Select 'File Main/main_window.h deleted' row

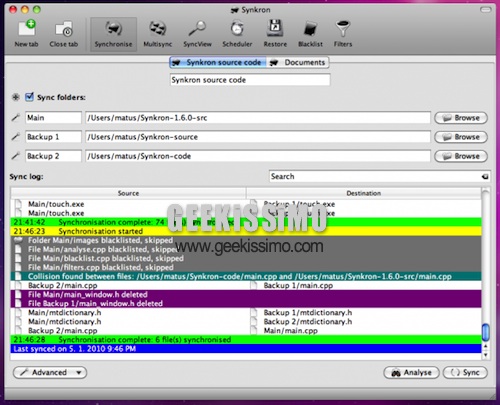(x=246, y=295)
